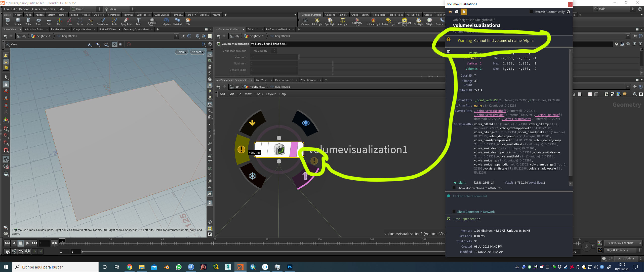Open the No cam camera dropdown
Image resolution: width=644 pixels, height=272 pixels.
(x=197, y=52)
